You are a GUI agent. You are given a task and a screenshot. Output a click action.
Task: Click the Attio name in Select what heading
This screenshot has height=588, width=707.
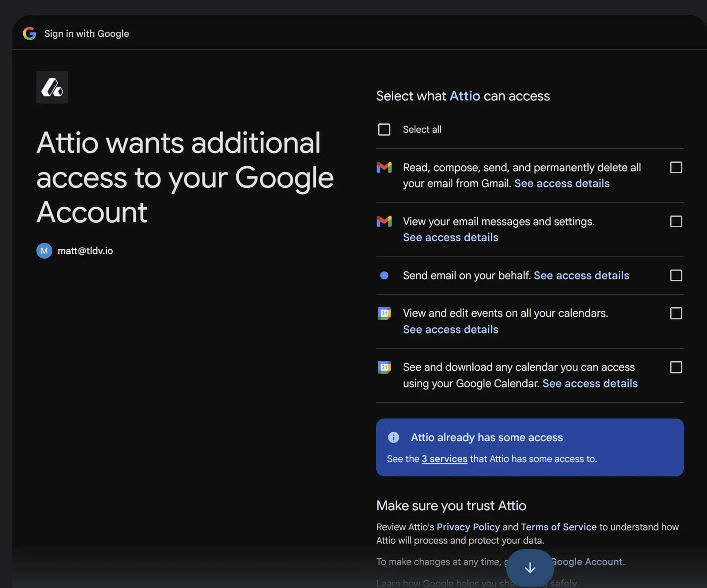[x=464, y=96]
